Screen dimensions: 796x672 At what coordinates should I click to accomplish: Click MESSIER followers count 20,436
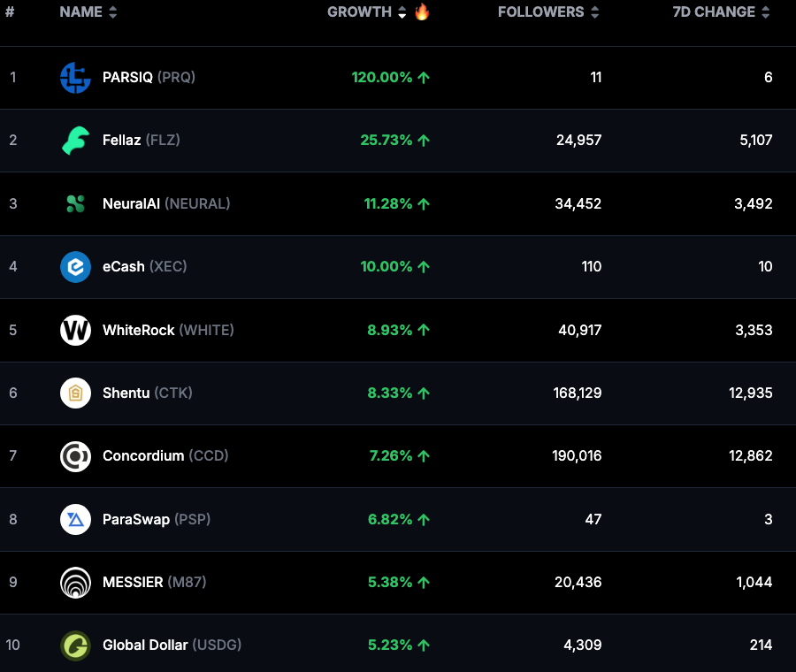(578, 582)
